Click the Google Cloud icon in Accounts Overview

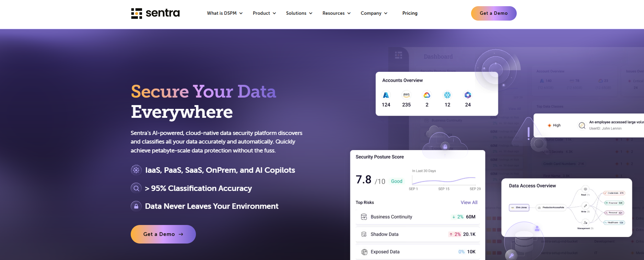coord(427,95)
